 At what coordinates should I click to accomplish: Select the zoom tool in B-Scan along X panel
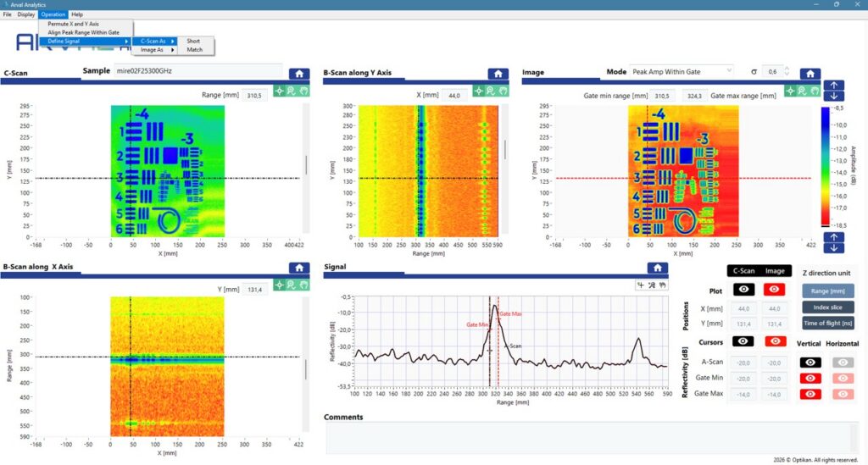point(292,285)
